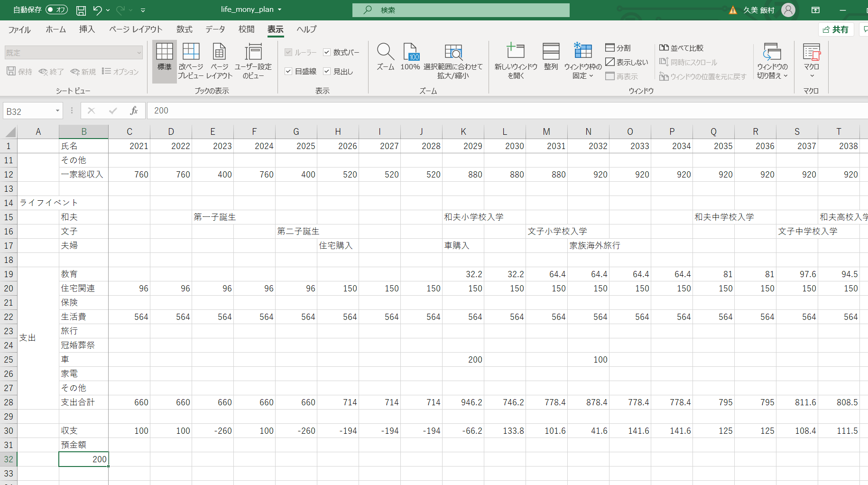Uncheck the Formula Bar (数式バー) checkbox
This screenshot has width=868, height=485.
pos(327,52)
